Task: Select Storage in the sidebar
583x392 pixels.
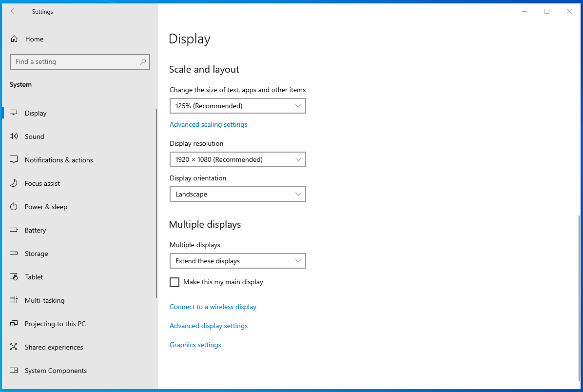Action: tap(37, 254)
